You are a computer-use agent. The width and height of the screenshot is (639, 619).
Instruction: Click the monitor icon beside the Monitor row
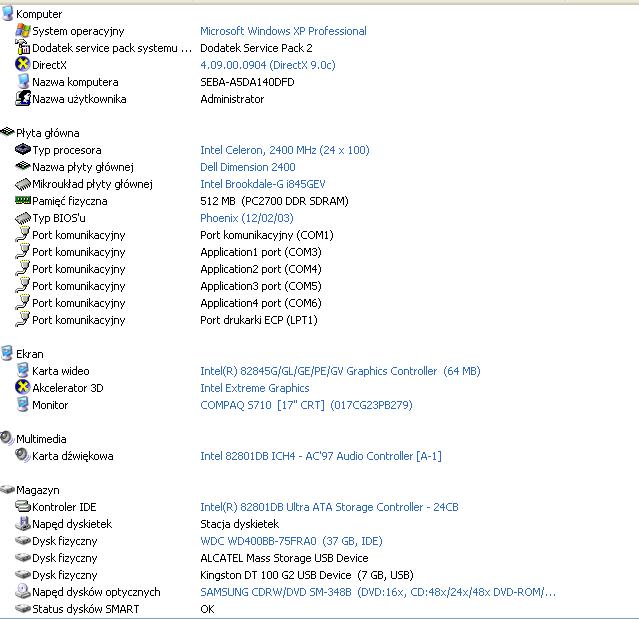click(23, 405)
